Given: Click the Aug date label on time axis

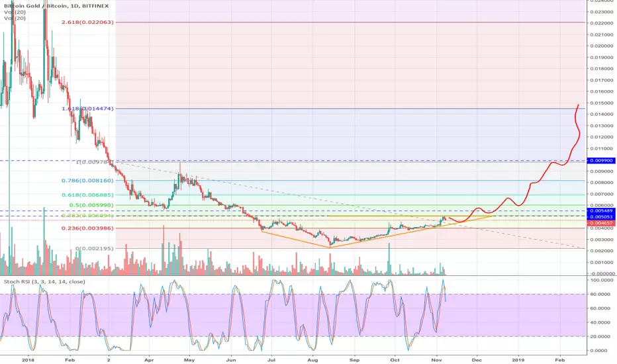Looking at the screenshot, I should tap(312, 360).
